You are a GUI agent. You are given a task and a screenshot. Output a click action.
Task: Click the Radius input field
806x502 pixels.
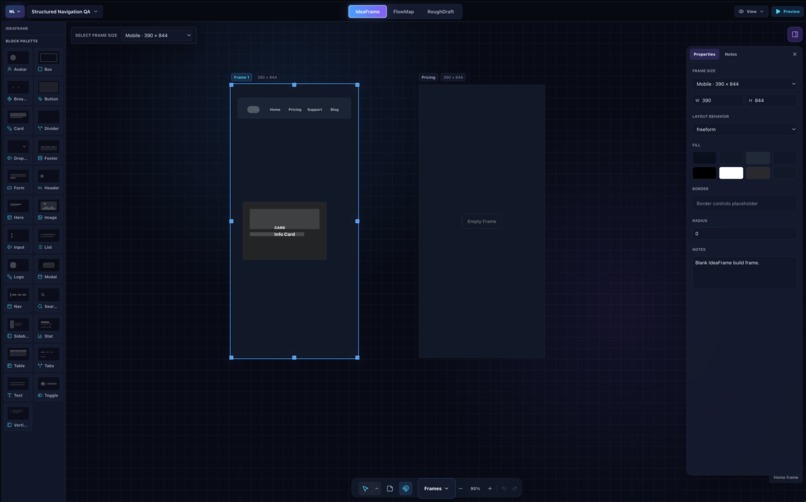pyautogui.click(x=744, y=234)
